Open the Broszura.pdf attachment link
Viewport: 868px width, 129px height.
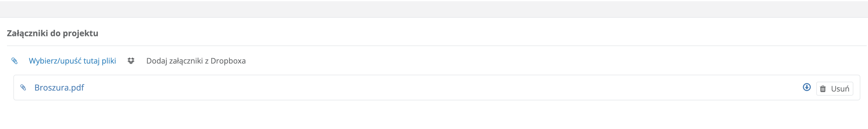tap(59, 88)
